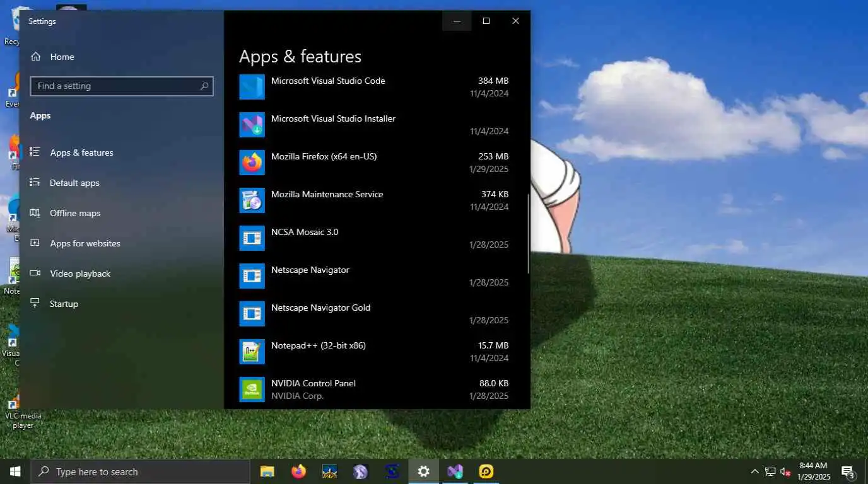Click the muted volume icon in the system tray
This screenshot has height=484, width=868.
pos(785,471)
